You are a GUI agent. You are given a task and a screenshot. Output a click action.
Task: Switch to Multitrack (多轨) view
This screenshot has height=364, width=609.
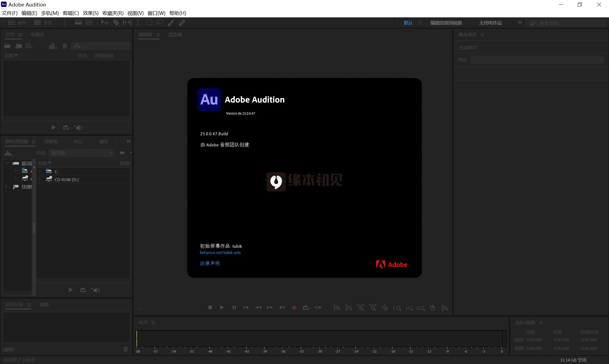43,23
